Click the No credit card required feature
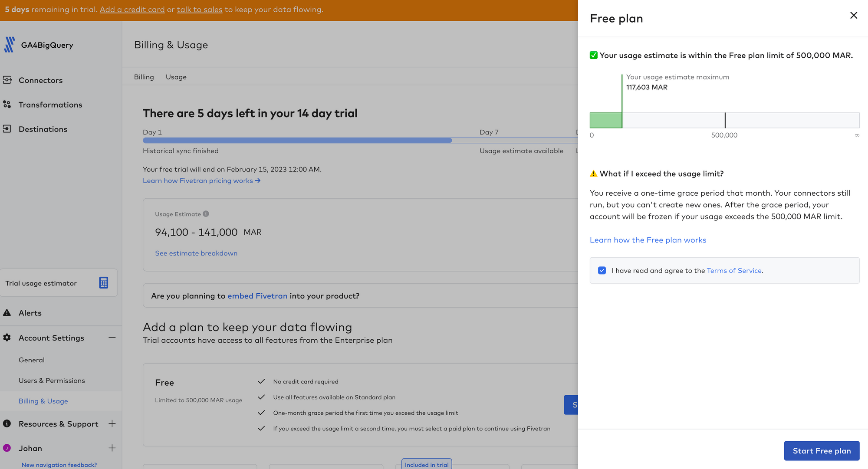The height and width of the screenshot is (469, 868). pyautogui.click(x=306, y=381)
